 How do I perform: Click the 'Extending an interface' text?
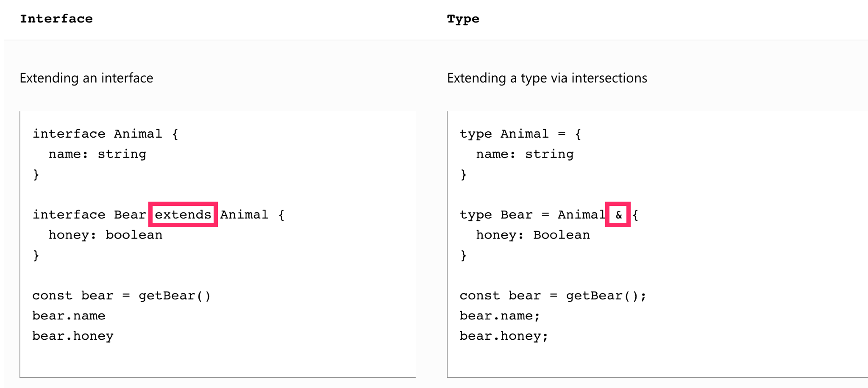tap(86, 78)
